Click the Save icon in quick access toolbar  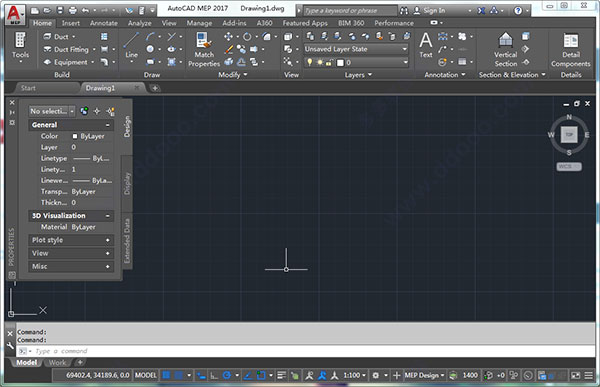[x=60, y=10]
